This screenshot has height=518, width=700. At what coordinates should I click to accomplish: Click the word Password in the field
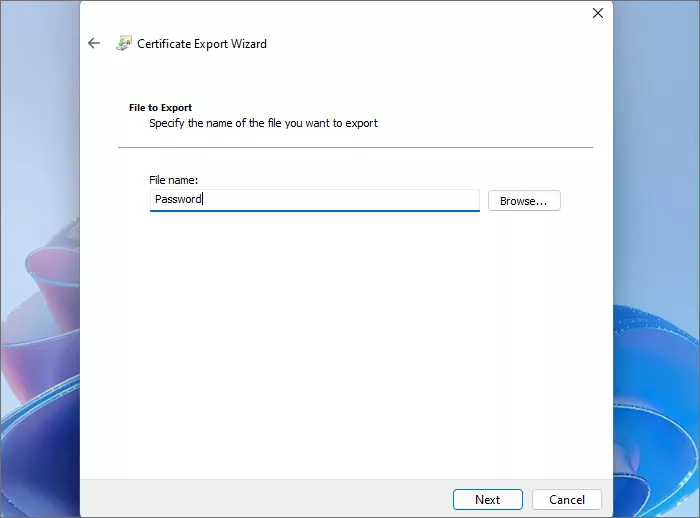click(177, 200)
